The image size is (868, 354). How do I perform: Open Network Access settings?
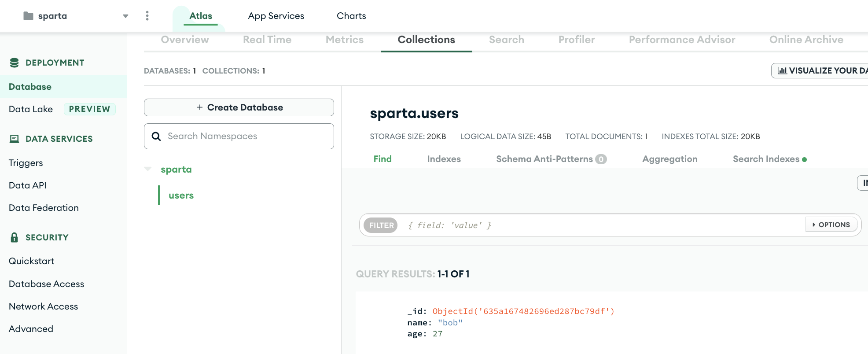coord(43,306)
